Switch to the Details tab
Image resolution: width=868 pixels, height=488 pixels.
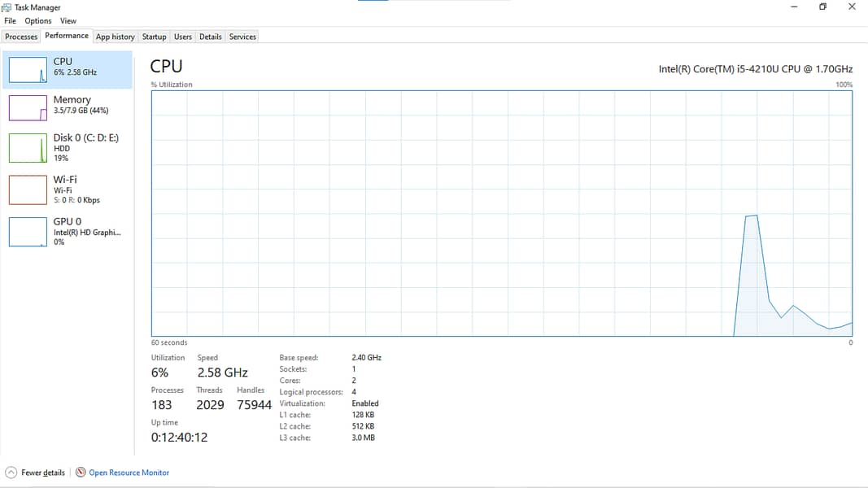pyautogui.click(x=210, y=37)
